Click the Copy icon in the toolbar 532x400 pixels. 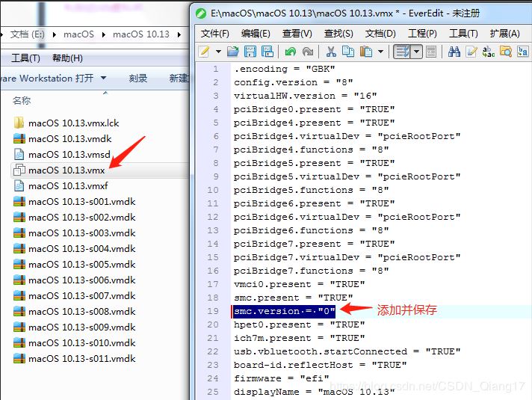click(x=348, y=52)
